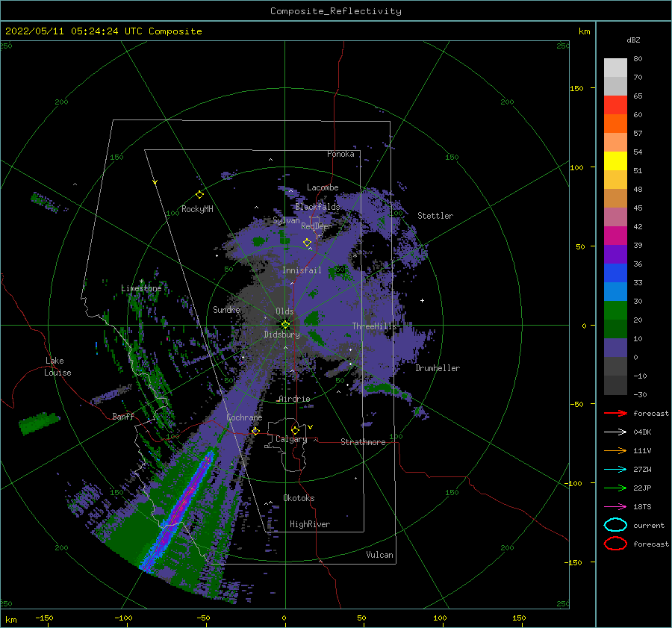The width and height of the screenshot is (672, 628).
Task: Click the Drumheller label
Action: click(438, 368)
